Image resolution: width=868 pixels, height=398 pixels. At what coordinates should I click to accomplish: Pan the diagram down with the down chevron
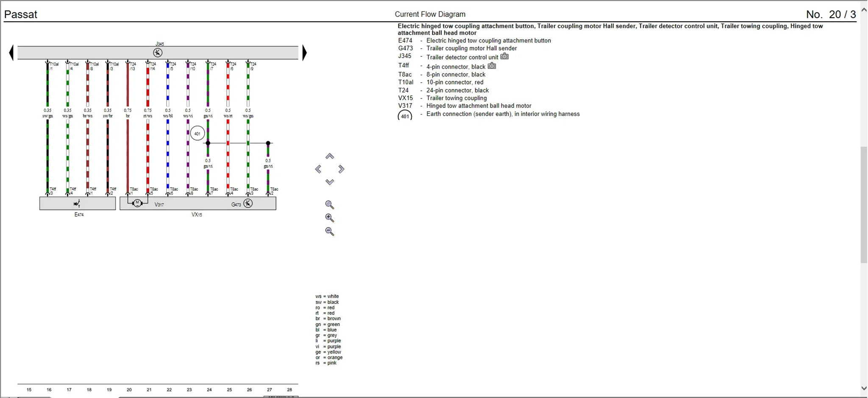point(330,182)
